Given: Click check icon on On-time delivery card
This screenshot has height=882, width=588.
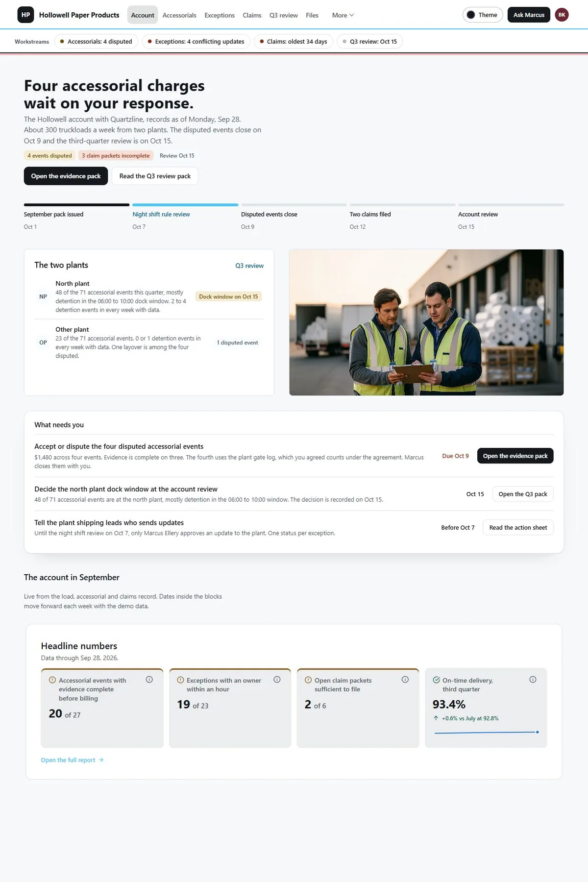Looking at the screenshot, I should pos(436,680).
